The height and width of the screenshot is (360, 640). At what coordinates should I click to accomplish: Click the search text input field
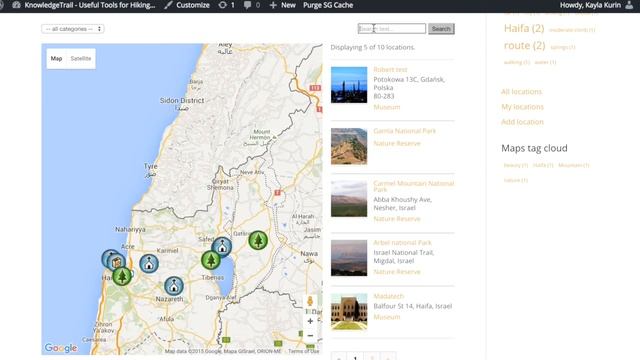[x=392, y=29]
